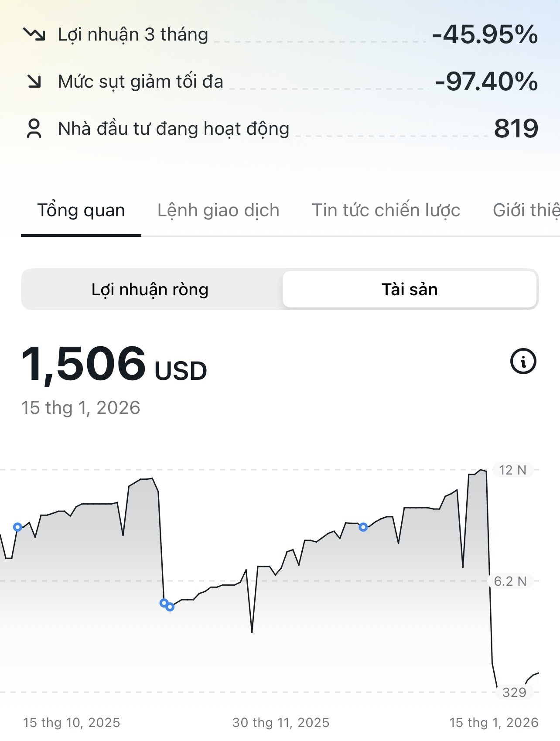Click the -45.95% three-month profit value

click(x=485, y=34)
